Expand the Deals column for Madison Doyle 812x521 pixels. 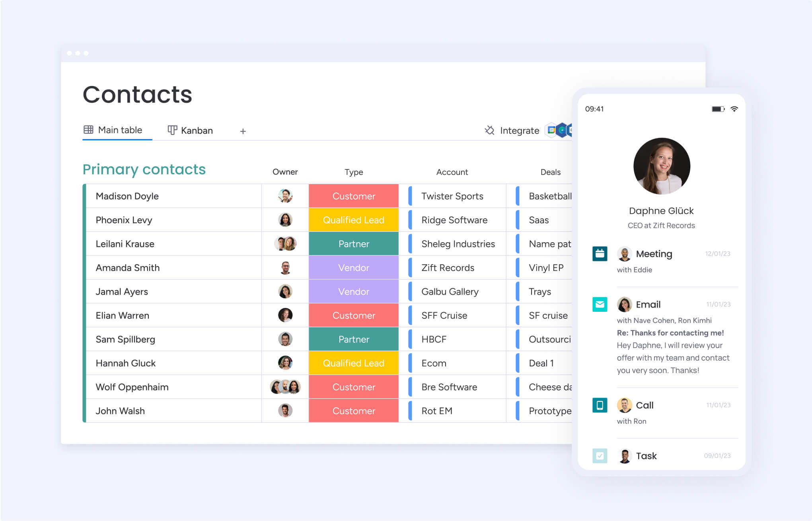(545, 196)
